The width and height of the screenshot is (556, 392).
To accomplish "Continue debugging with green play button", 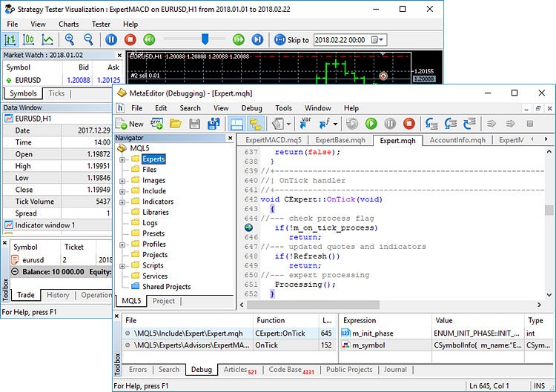I will (x=371, y=124).
